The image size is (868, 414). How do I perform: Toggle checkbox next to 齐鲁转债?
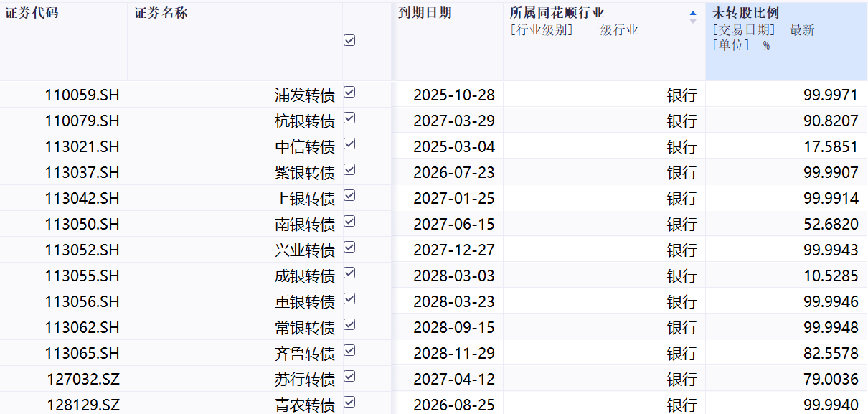349,351
